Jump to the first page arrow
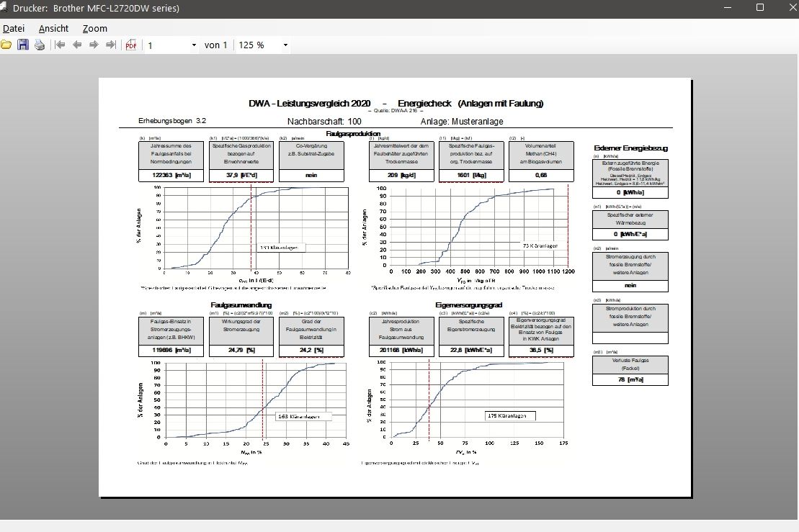 tap(61, 45)
